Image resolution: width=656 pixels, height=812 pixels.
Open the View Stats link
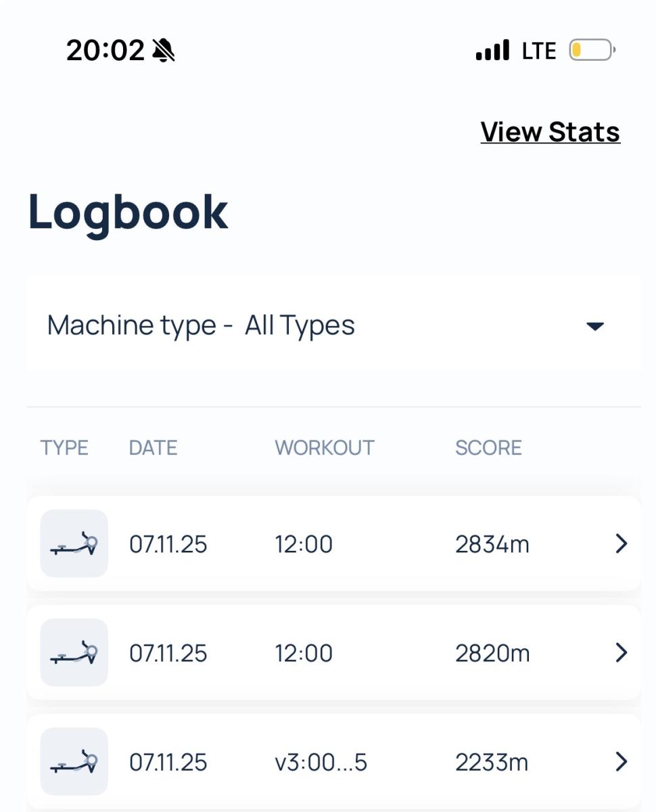pos(550,131)
